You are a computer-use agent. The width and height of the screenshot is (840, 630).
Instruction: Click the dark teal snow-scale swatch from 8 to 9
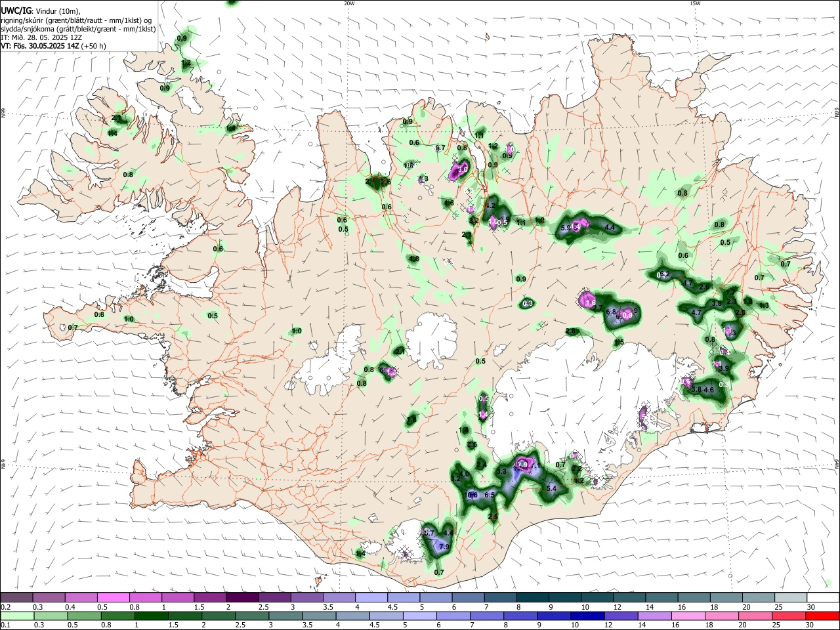(532, 597)
